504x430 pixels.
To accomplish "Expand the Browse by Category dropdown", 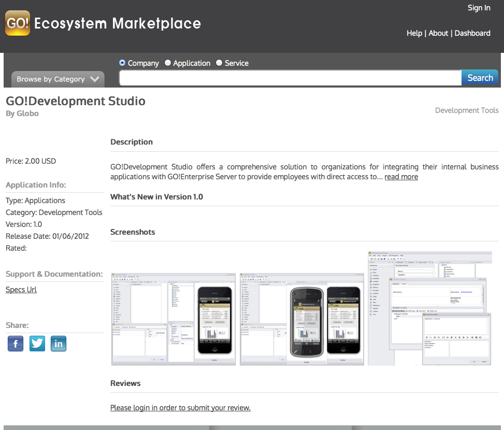I will point(58,79).
